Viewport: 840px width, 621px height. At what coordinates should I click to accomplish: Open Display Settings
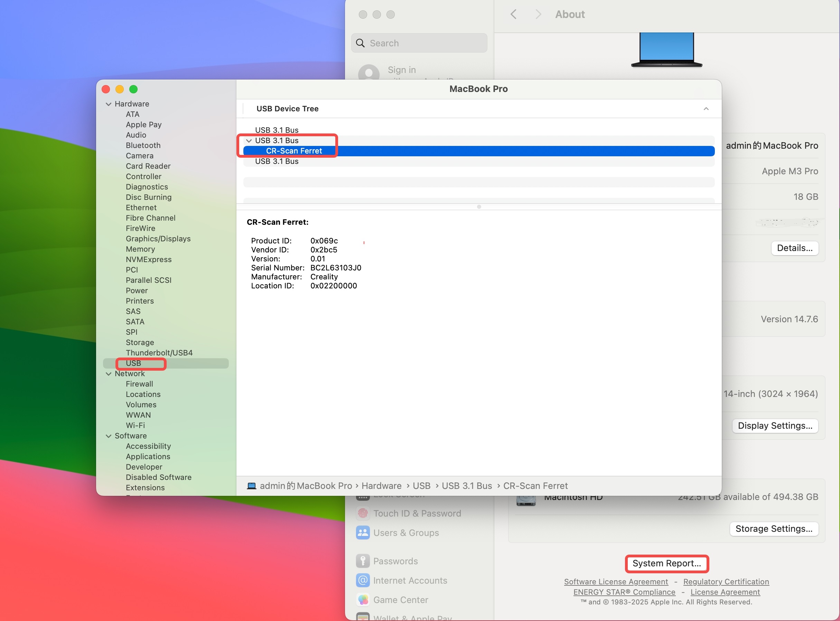click(x=775, y=426)
